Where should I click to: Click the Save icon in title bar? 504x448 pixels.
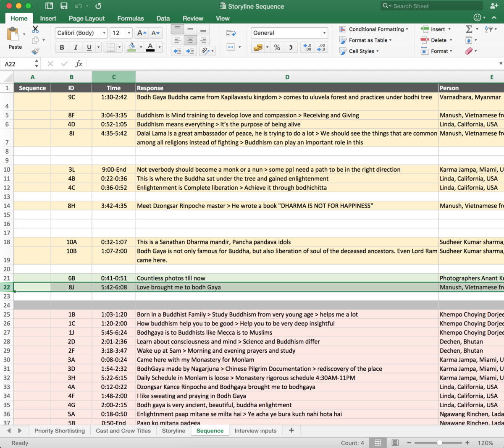pyautogui.click(x=64, y=6)
